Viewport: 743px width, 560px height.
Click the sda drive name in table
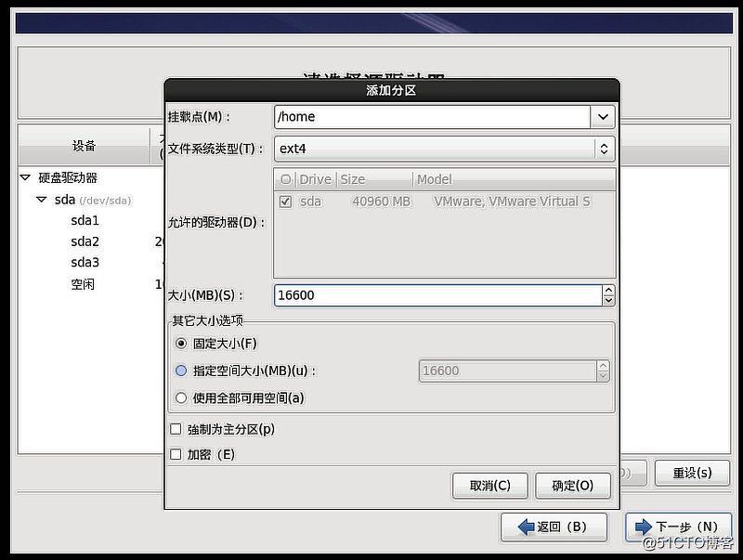pos(310,202)
